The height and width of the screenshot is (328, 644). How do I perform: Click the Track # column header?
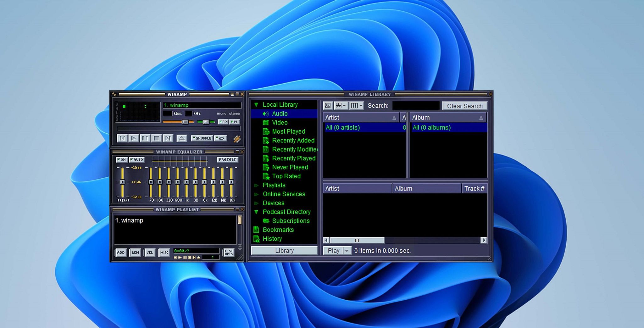click(475, 189)
